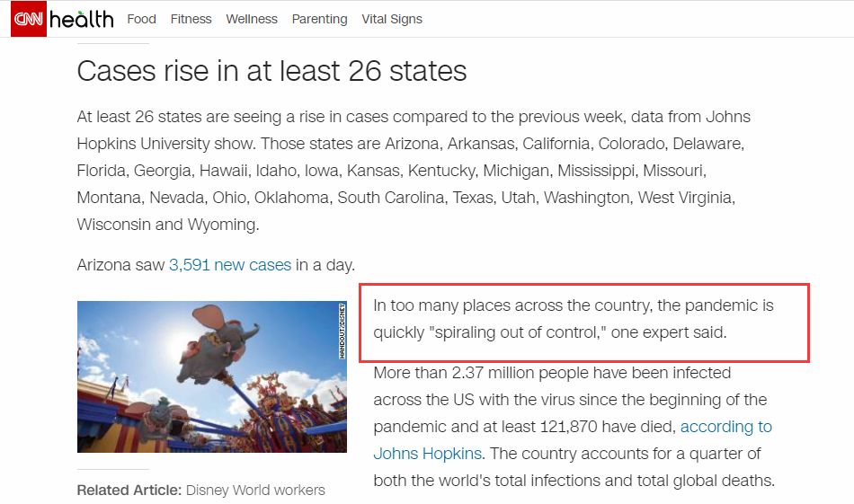The height and width of the screenshot is (504, 854).
Task: Click the "Related Article:" bold label
Action: tap(129, 491)
